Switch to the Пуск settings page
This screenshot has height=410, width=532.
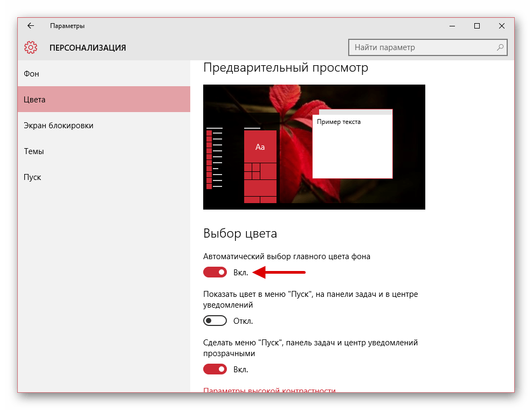[32, 177]
